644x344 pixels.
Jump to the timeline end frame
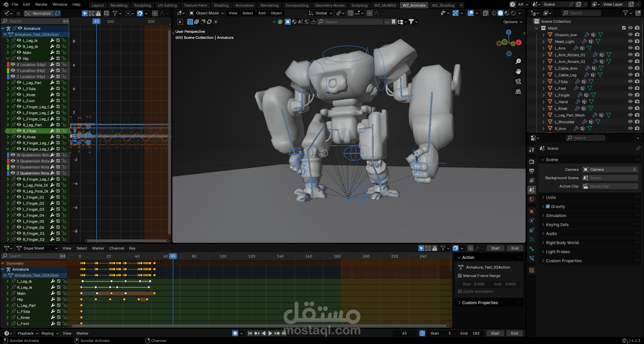pos(284,333)
